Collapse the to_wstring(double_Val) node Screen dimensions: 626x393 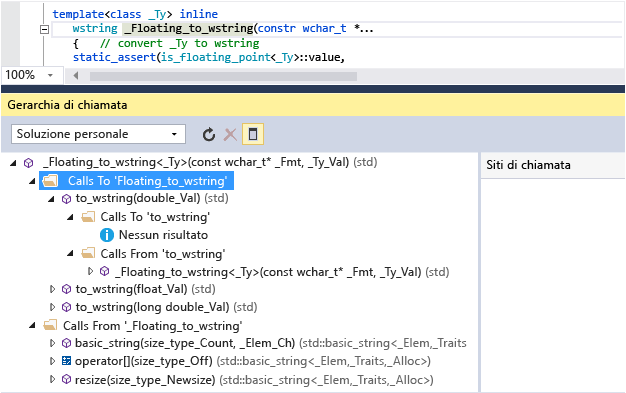(51, 198)
